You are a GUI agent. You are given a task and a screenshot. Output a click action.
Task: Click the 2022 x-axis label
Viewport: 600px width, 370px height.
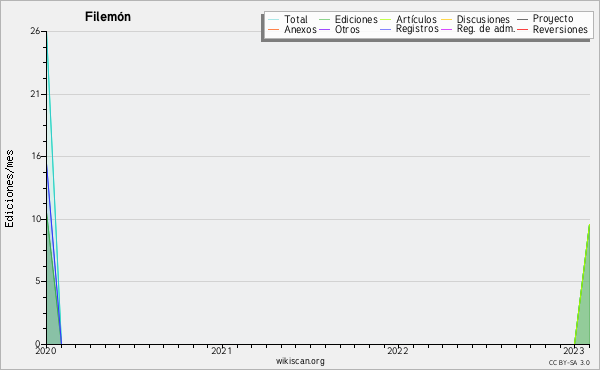(x=398, y=351)
